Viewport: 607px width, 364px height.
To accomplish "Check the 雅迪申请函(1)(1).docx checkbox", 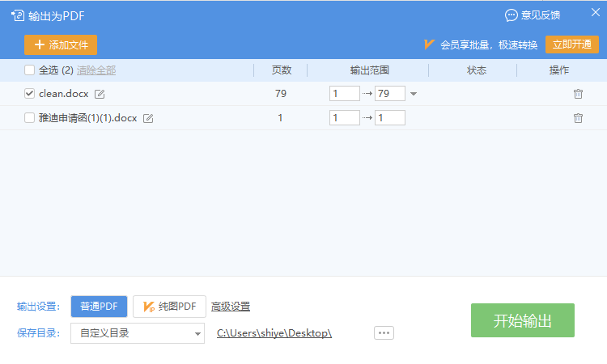I will (x=30, y=118).
